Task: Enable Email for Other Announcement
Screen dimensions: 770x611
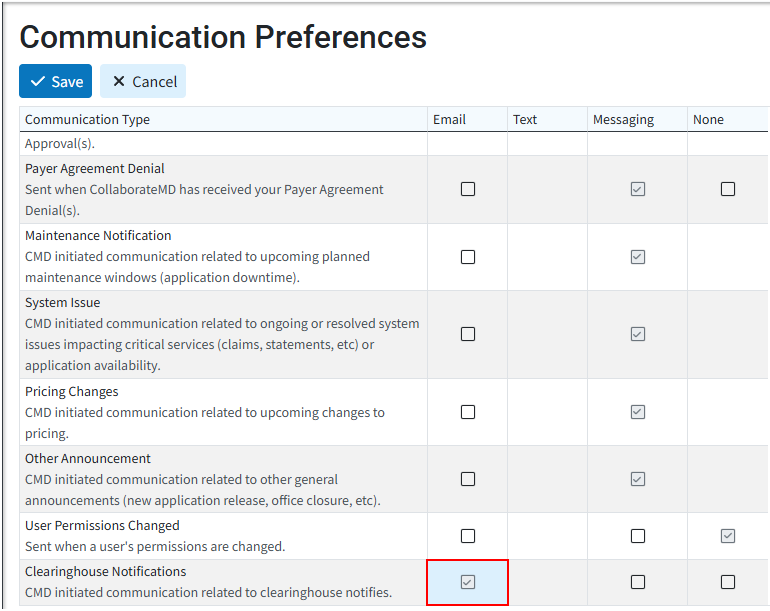Action: click(468, 479)
